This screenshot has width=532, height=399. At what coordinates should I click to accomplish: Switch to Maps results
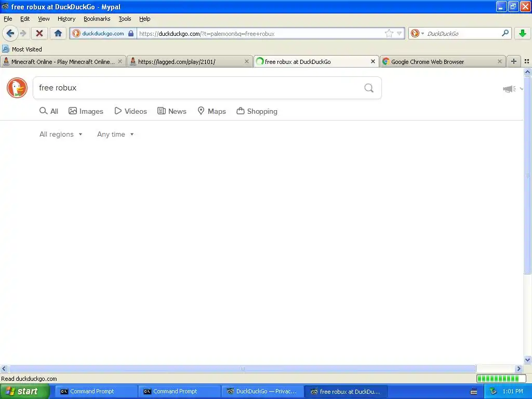(212, 111)
